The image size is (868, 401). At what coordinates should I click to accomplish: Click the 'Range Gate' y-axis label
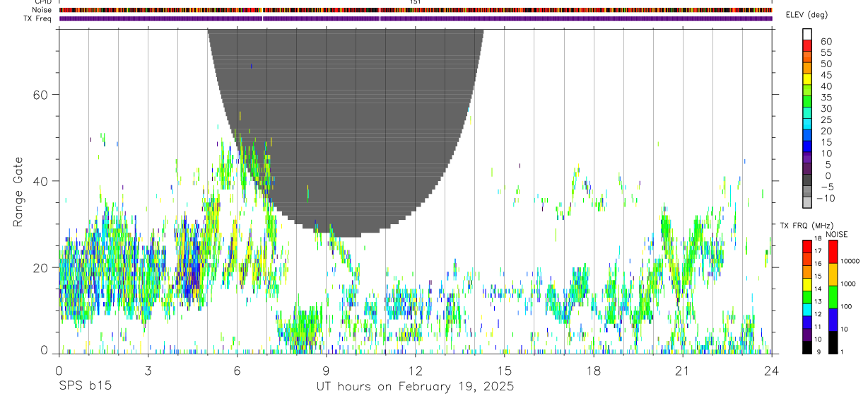pos(19,192)
